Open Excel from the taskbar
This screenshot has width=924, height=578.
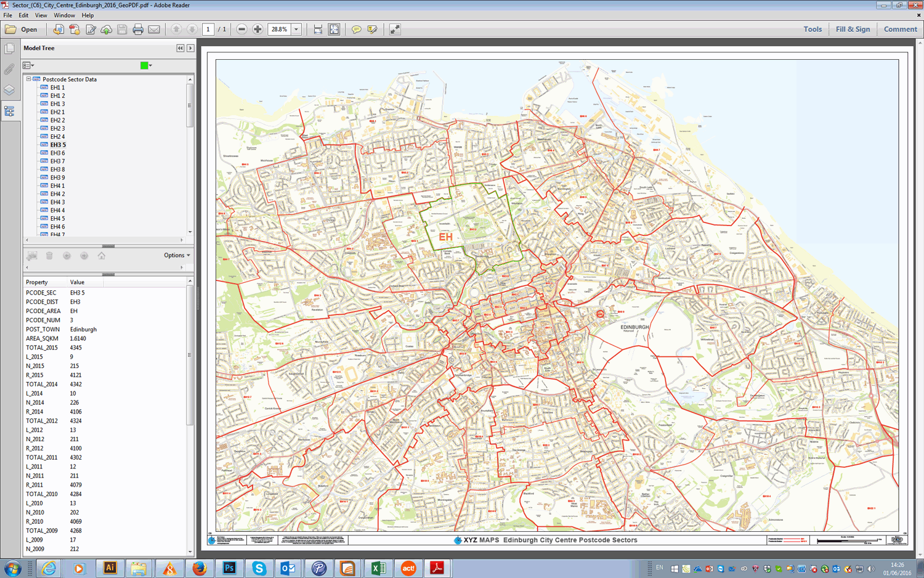(x=378, y=568)
